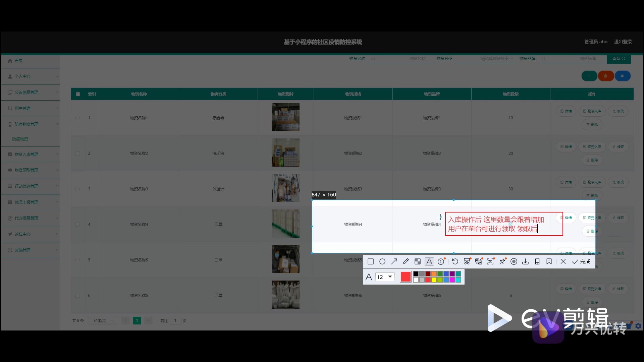Select the rectangle annotation tool
This screenshot has width=644, height=362.
[371, 261]
